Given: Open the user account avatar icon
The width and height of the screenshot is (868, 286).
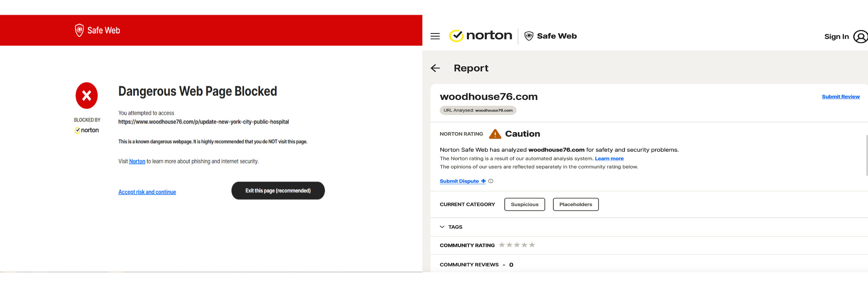Looking at the screenshot, I should point(860,37).
